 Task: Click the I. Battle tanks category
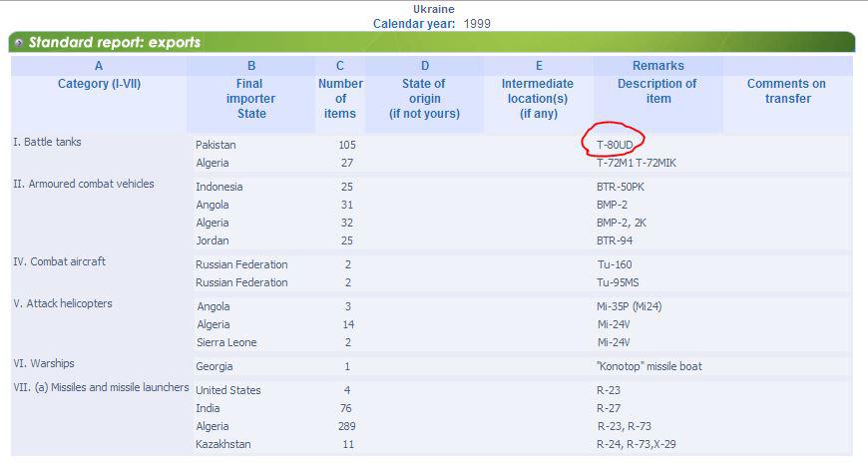pyautogui.click(x=47, y=142)
